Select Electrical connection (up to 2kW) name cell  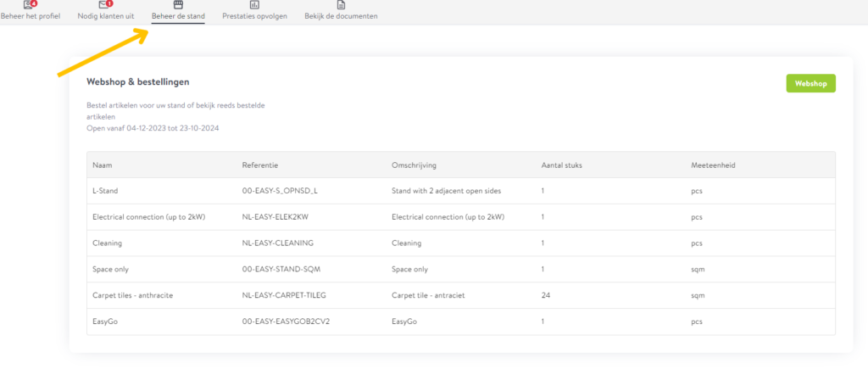click(x=149, y=217)
